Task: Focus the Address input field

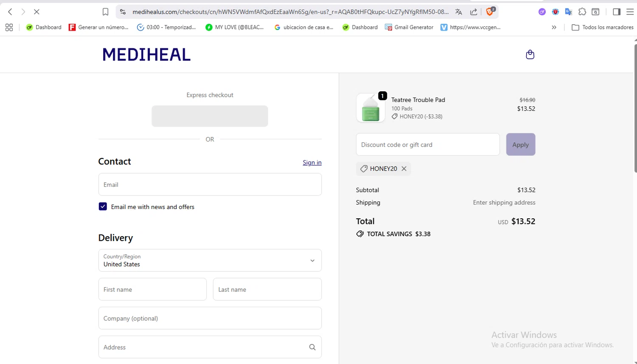Action: click(210, 347)
